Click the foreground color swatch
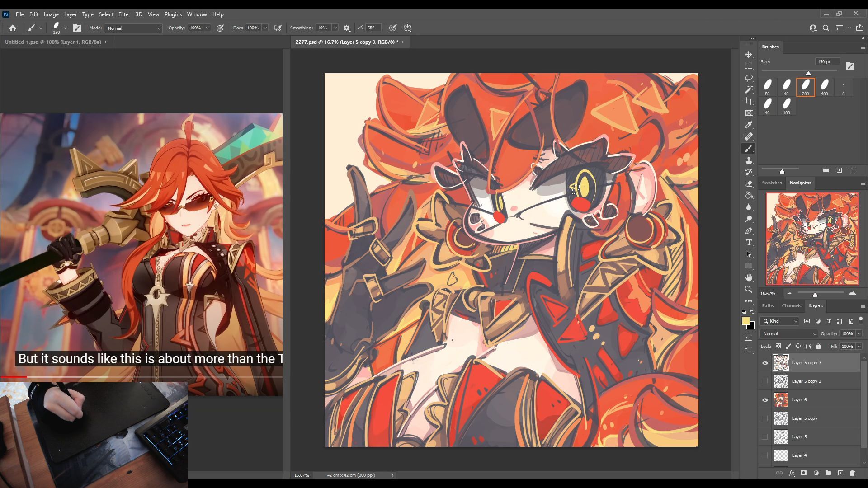The height and width of the screenshot is (488, 868). pos(746,321)
